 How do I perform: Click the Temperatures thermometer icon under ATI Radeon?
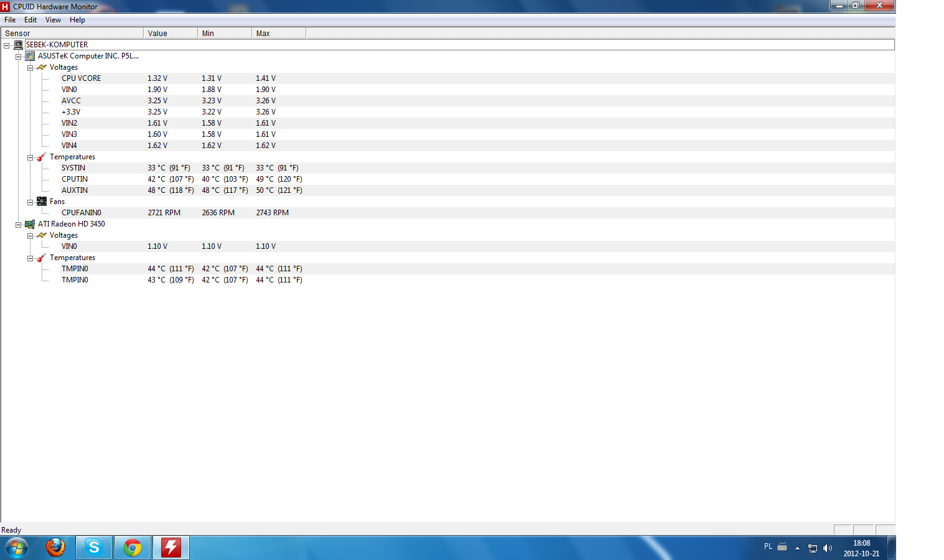tap(42, 258)
